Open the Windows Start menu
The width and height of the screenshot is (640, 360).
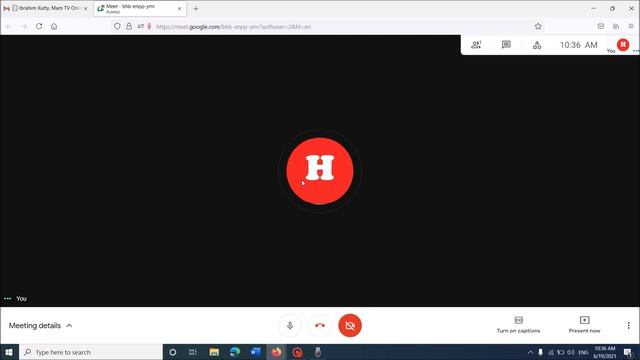pyautogui.click(x=9, y=352)
